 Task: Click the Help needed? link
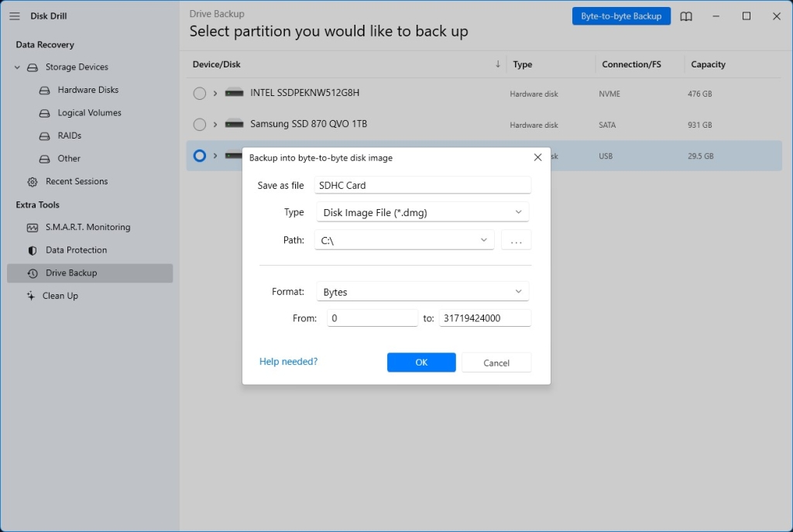pos(288,362)
